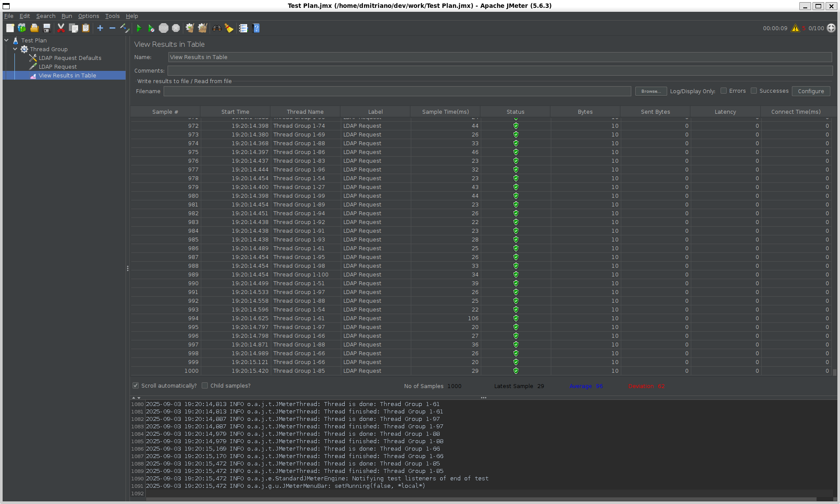The height and width of the screenshot is (504, 840).
Task: Open the Edit menu
Action: (24, 16)
